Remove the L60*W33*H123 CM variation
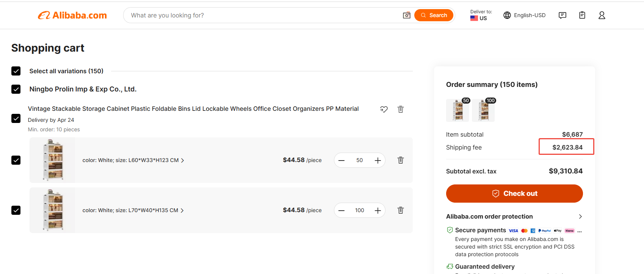This screenshot has width=644, height=274. pos(400,160)
